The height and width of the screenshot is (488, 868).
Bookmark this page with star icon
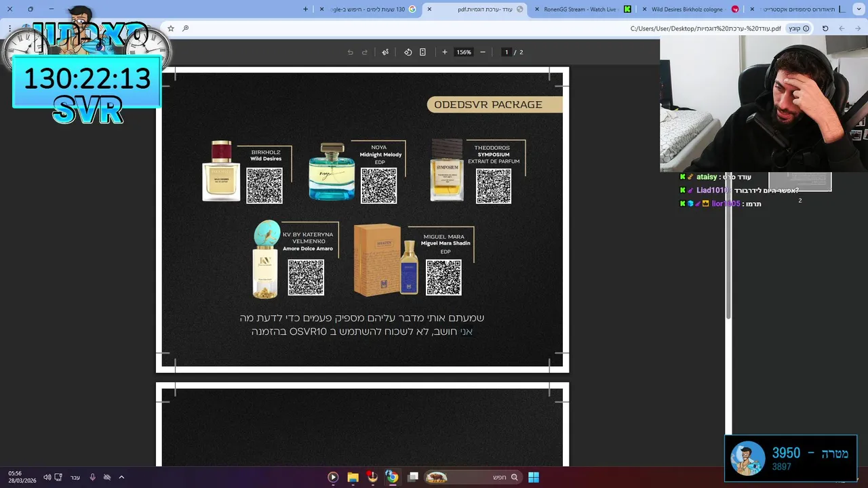171,28
